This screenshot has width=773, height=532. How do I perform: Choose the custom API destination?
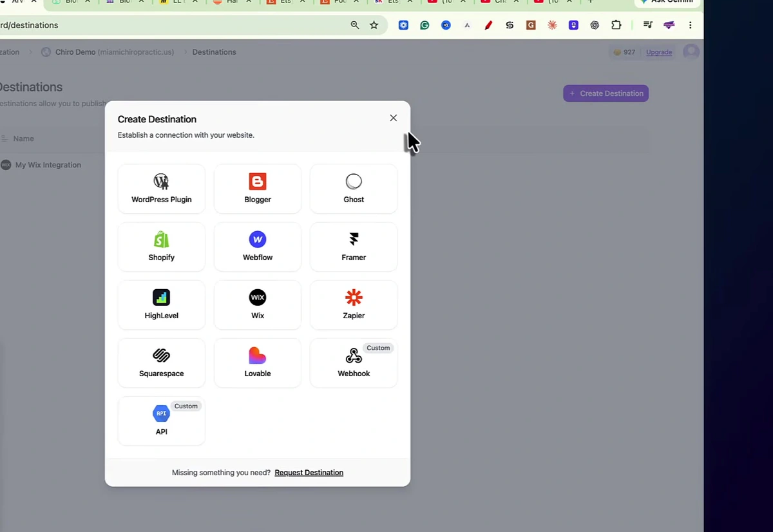tap(161, 421)
